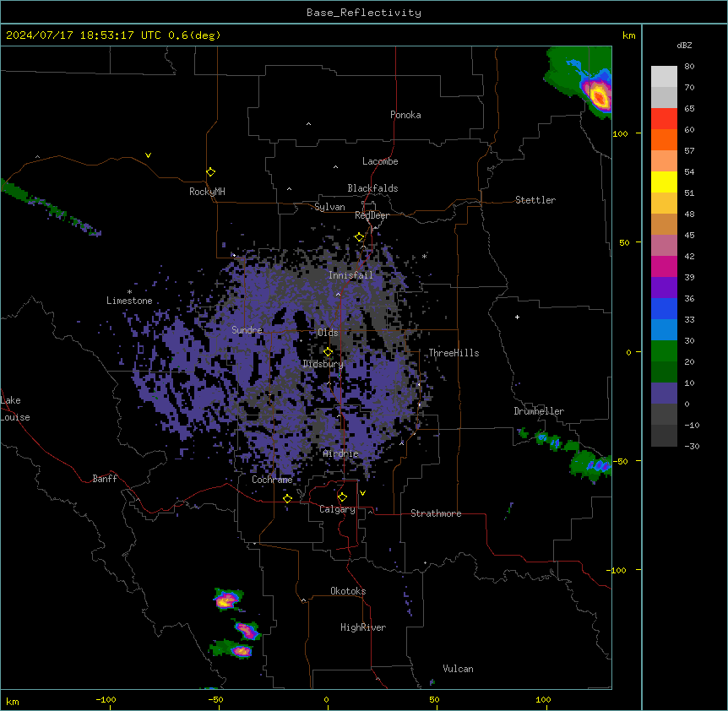
Task: Click the 80 value in dBZ legend
Action: tap(689, 67)
